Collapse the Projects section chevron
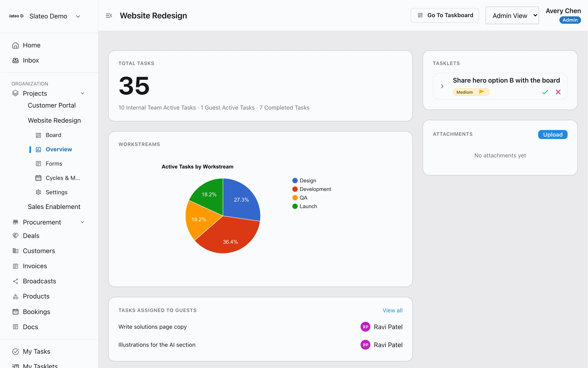 coord(83,93)
